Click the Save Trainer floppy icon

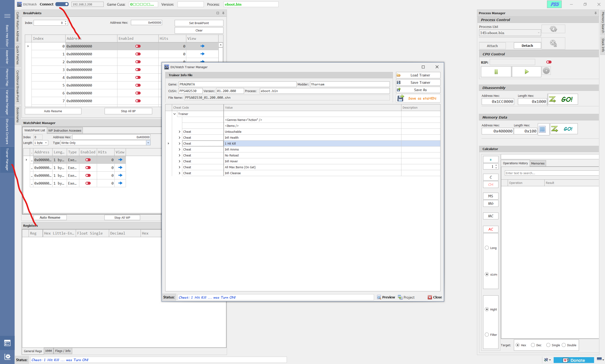point(399,83)
